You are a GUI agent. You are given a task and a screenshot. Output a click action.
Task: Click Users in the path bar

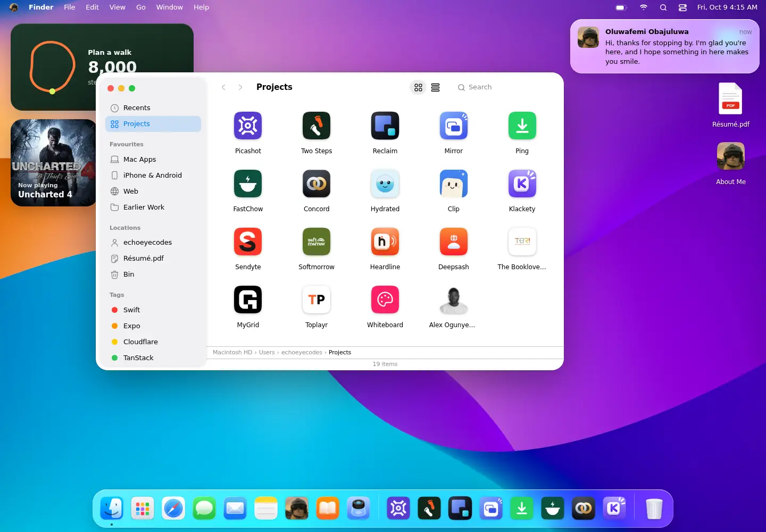click(267, 353)
